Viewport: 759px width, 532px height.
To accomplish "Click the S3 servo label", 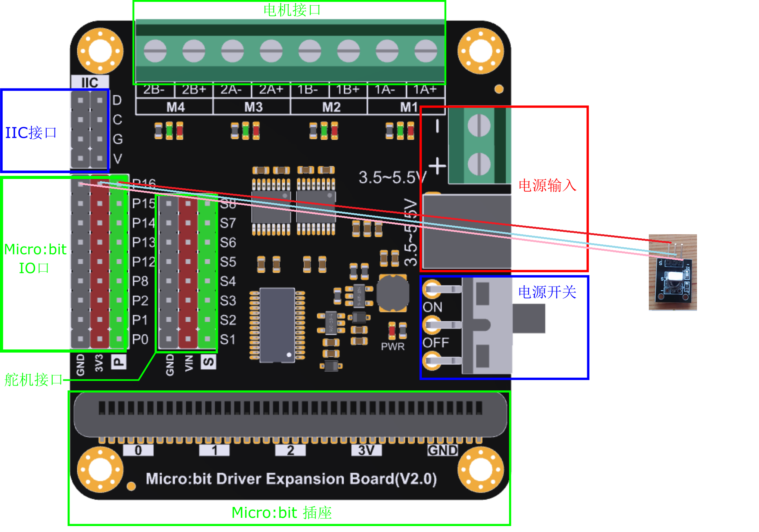I will (228, 301).
